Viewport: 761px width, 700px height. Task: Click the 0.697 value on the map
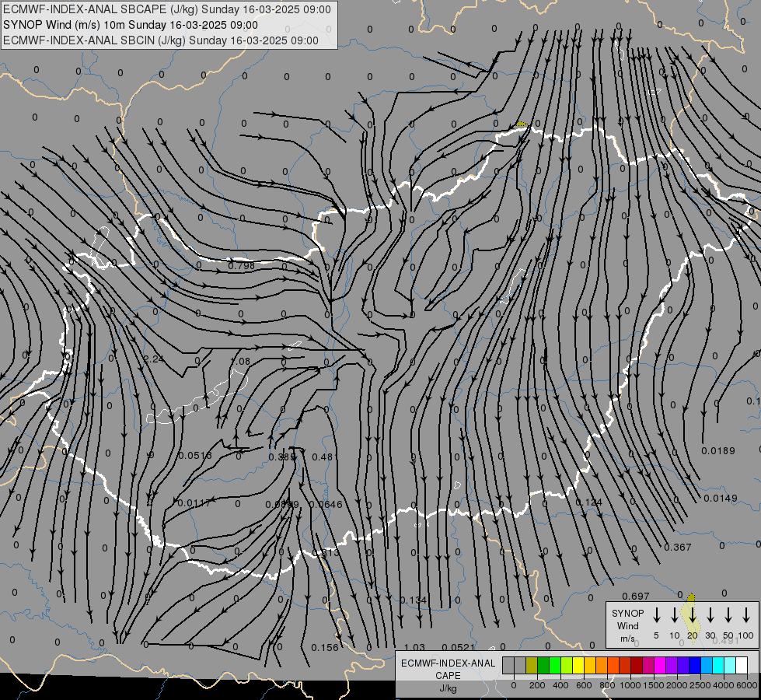(636, 596)
